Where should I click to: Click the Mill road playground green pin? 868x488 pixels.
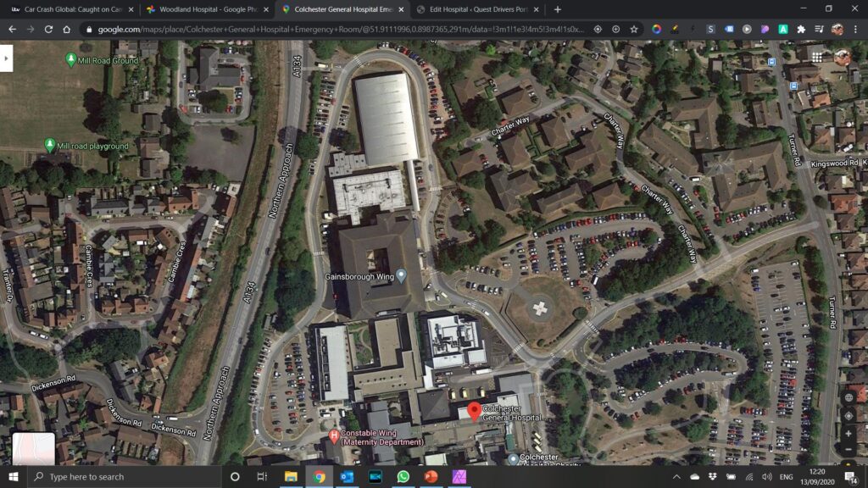(50, 146)
